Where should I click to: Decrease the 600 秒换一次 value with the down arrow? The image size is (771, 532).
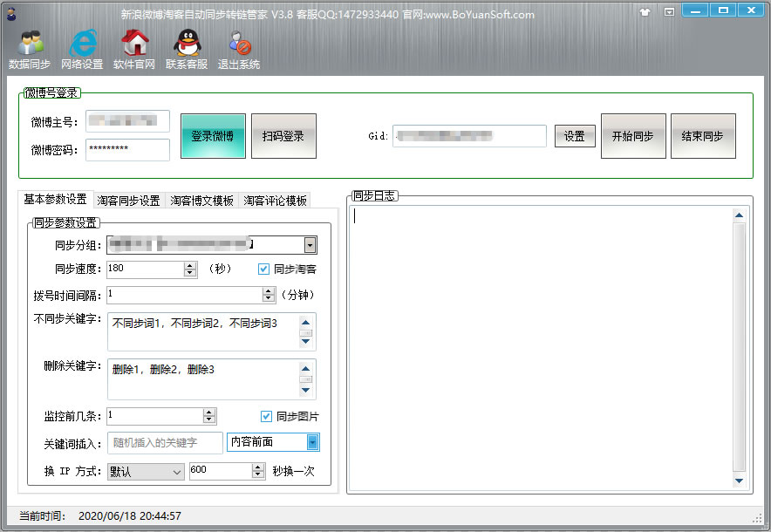[258, 474]
